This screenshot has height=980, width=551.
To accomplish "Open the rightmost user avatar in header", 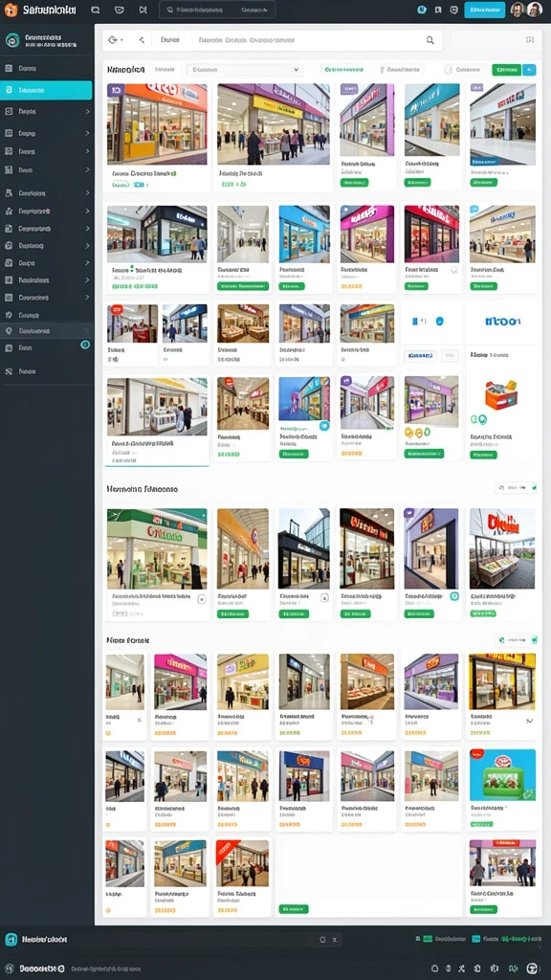I will coord(534,10).
